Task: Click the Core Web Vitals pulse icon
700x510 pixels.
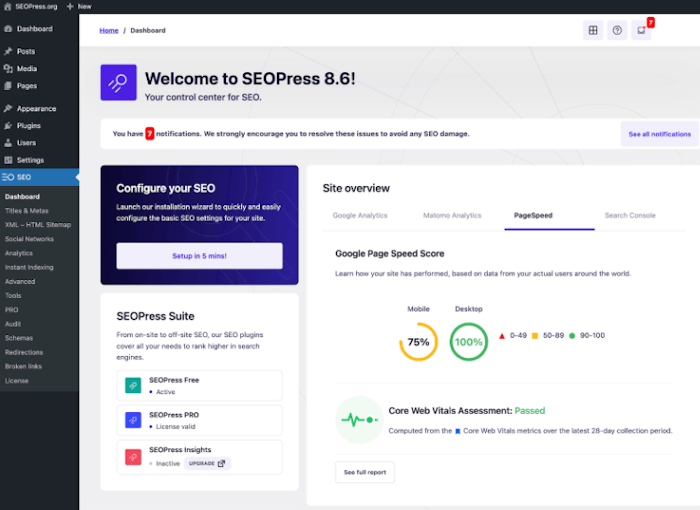Action: point(358,420)
